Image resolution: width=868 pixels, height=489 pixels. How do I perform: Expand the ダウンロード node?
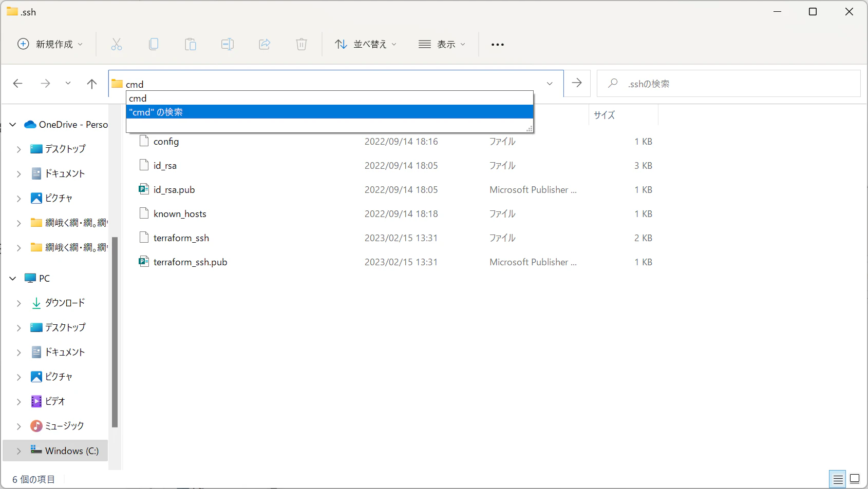[19, 303]
